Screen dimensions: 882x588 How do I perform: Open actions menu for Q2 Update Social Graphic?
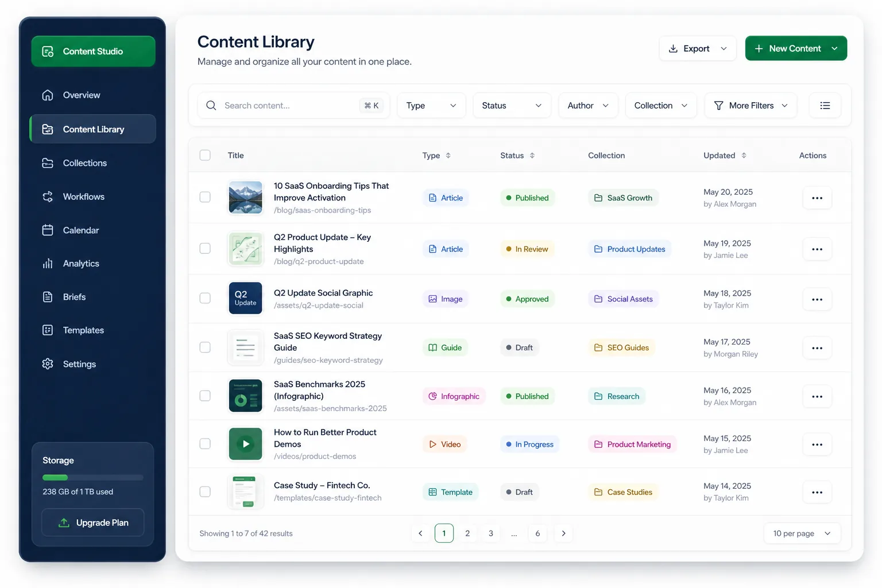(817, 299)
